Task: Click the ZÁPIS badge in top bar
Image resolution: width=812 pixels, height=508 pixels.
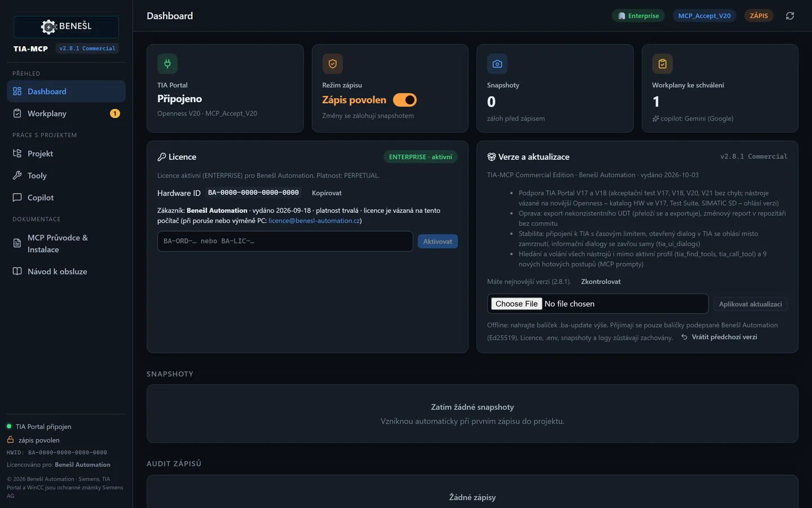Action: point(759,16)
